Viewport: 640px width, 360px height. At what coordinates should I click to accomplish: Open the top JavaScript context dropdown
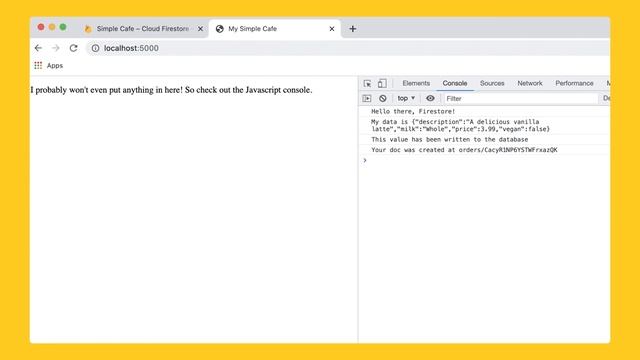tap(406, 98)
